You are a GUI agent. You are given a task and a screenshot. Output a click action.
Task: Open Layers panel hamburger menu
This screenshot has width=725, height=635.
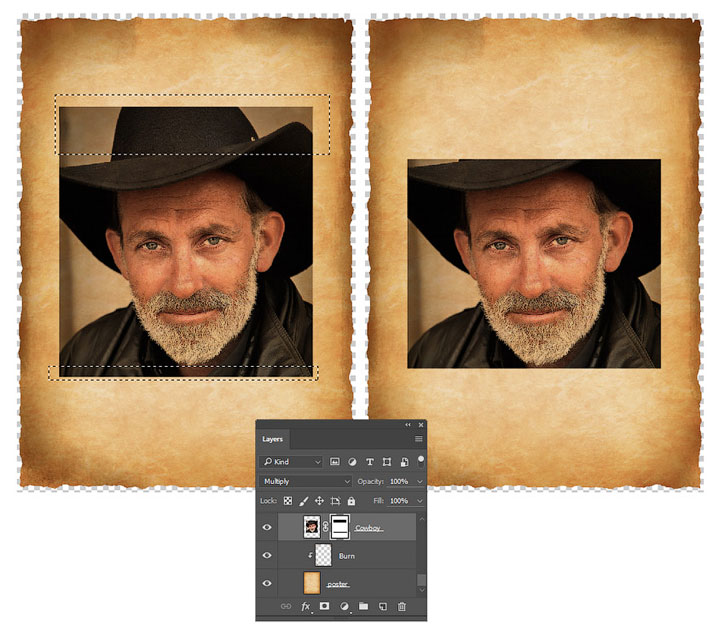pyautogui.click(x=418, y=439)
